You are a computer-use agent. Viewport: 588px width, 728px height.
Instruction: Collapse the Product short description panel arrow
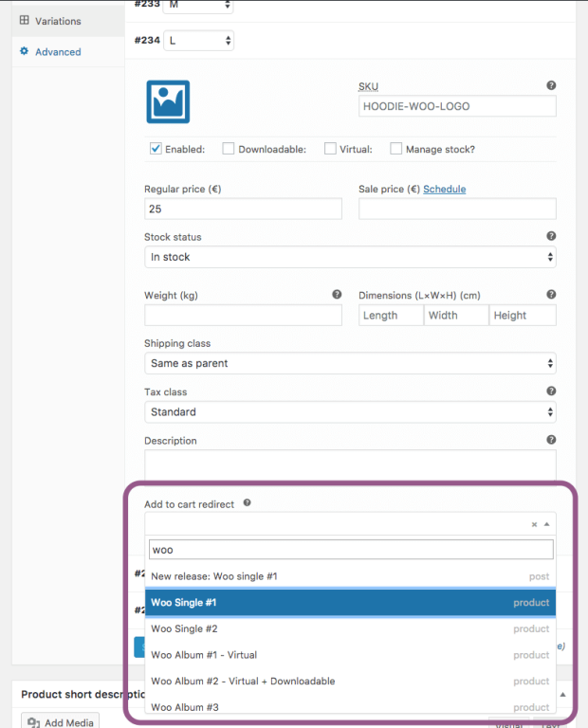563,695
